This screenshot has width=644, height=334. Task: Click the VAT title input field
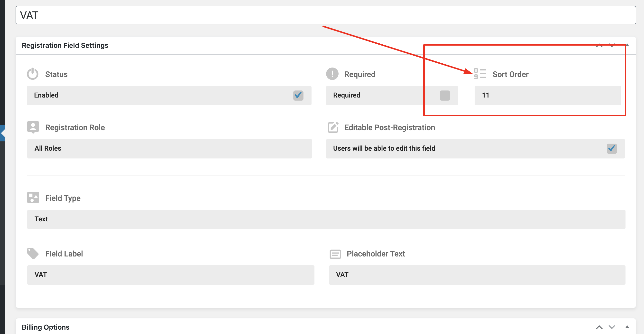(326, 15)
